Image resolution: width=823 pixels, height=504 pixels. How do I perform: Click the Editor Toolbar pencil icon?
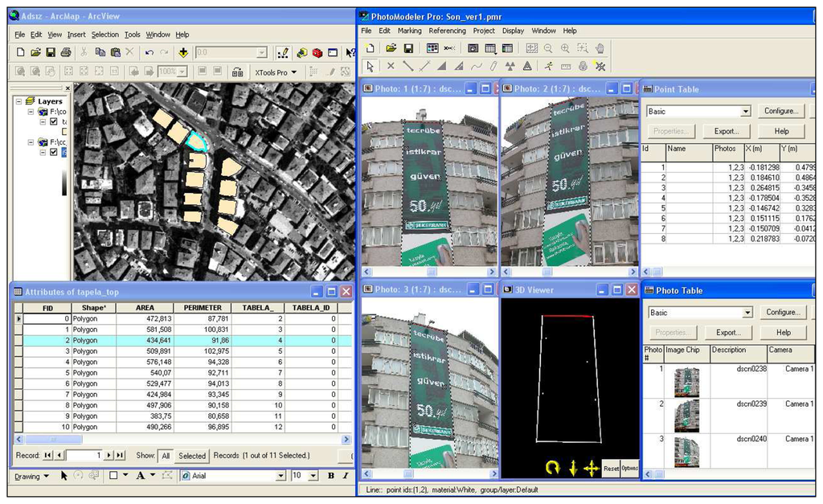click(283, 52)
